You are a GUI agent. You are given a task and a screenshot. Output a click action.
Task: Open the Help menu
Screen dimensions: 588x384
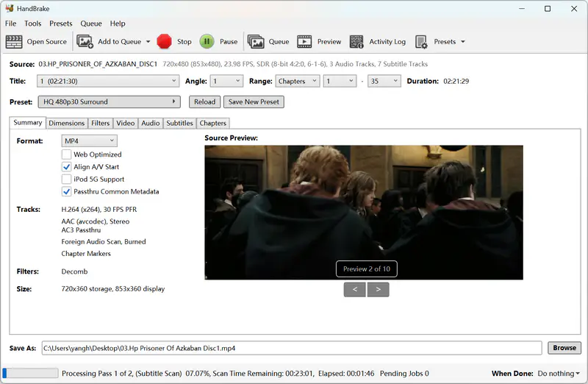pos(118,24)
